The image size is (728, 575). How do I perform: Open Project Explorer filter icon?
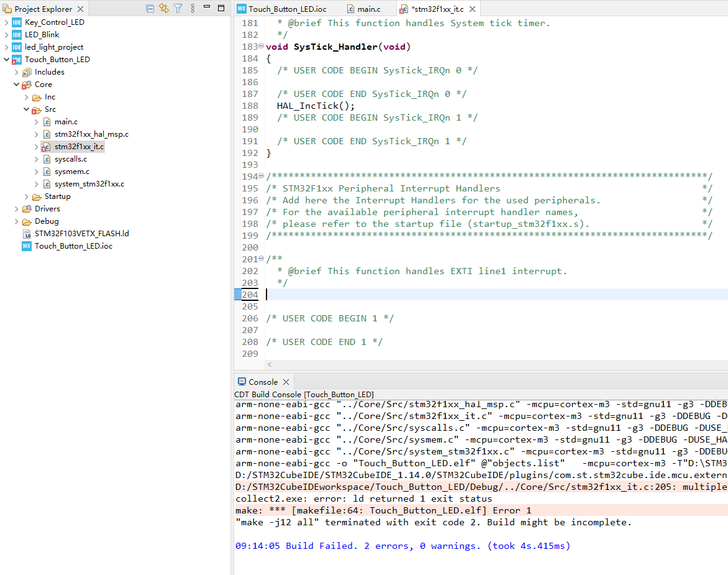pos(178,8)
